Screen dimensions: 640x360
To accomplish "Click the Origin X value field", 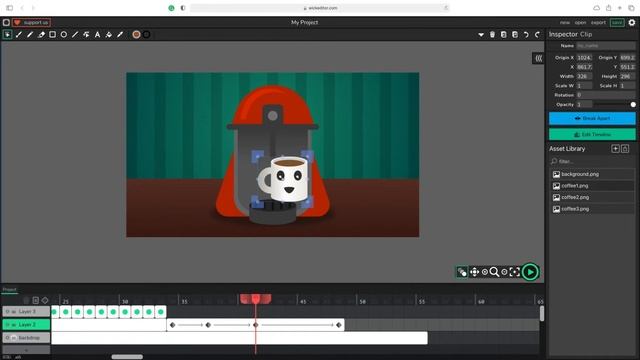I will (x=584, y=58).
